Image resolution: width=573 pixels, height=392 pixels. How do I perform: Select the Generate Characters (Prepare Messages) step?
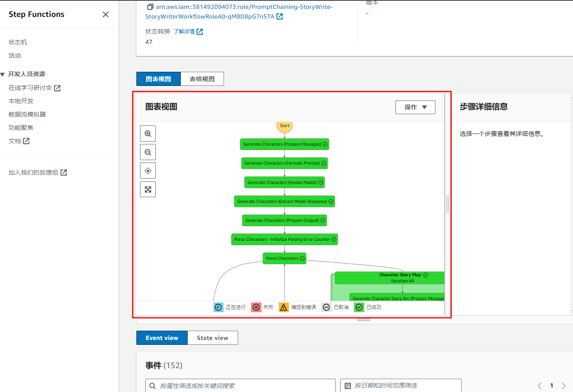[x=284, y=144]
